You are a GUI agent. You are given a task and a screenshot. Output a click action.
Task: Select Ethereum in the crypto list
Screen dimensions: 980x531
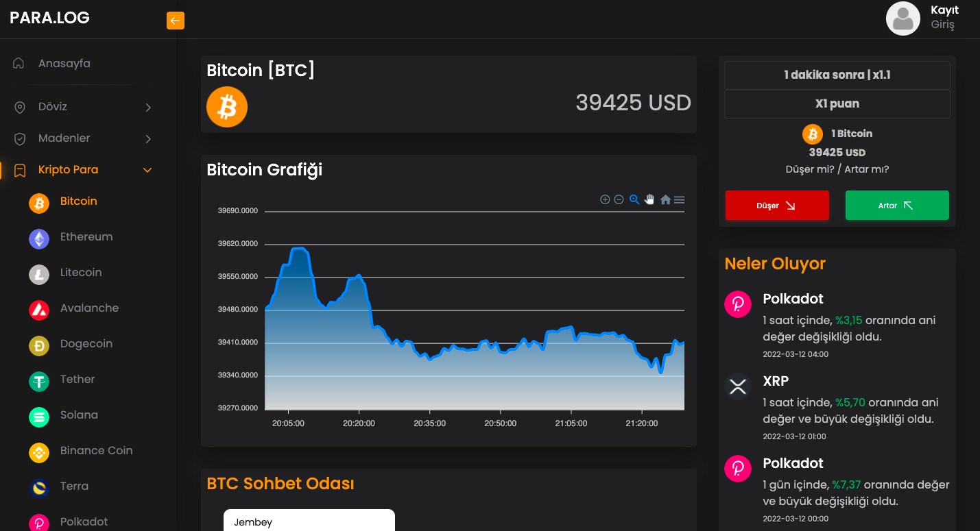(86, 237)
